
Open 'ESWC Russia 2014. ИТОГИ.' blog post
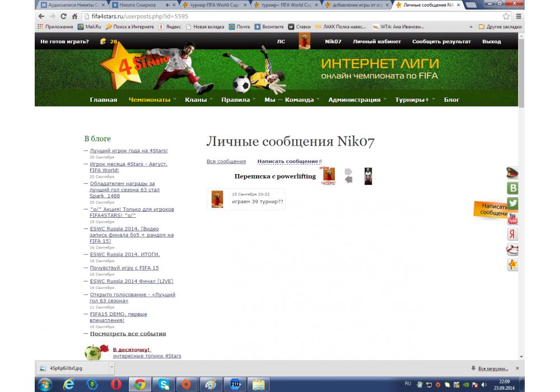[125, 255]
